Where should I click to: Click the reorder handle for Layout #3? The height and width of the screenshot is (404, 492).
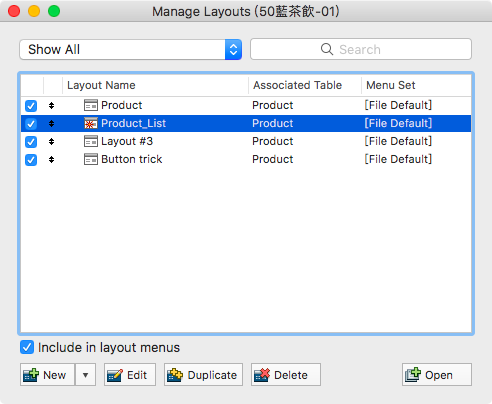(51, 142)
